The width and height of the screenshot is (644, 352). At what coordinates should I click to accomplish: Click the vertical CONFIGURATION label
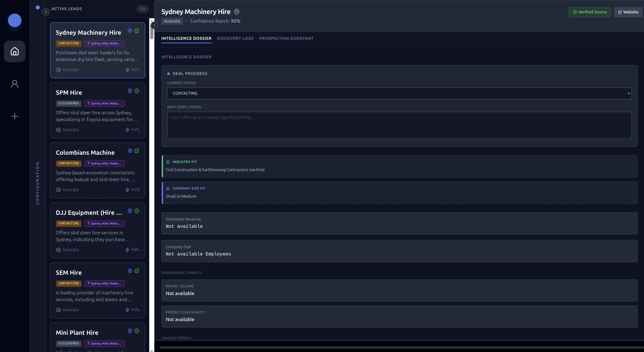click(x=38, y=183)
